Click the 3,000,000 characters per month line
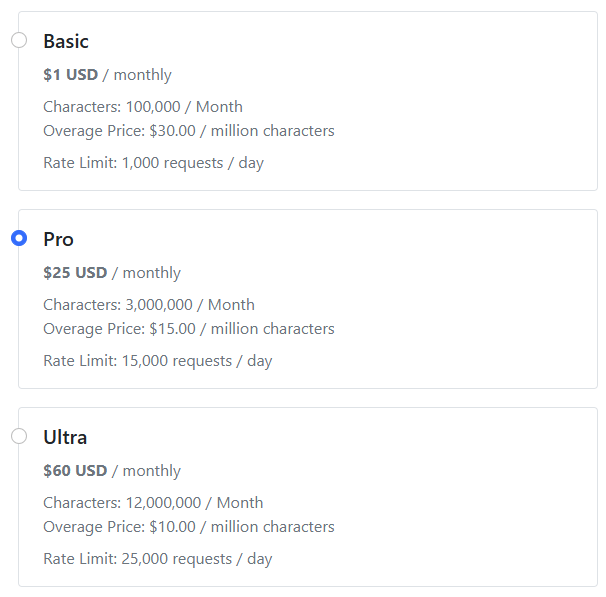Image resolution: width=606 pixels, height=597 pixels. (x=149, y=305)
